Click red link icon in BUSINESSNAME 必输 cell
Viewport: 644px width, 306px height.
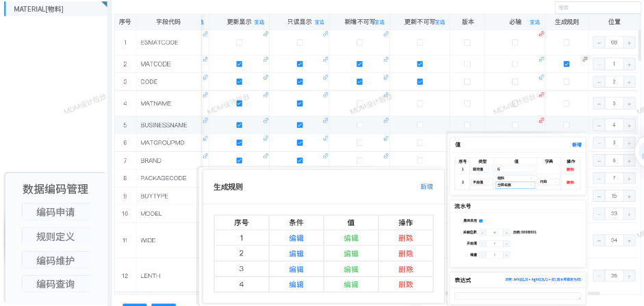541,120
